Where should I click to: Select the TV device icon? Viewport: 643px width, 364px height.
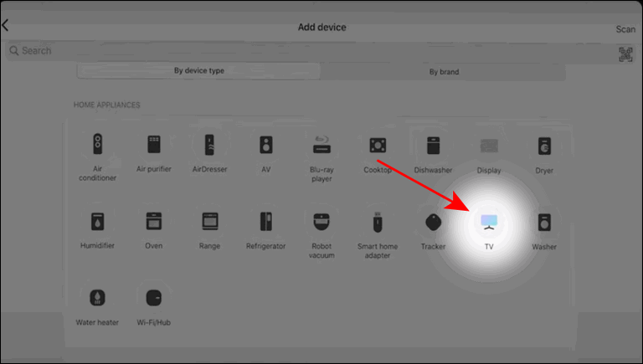489,223
